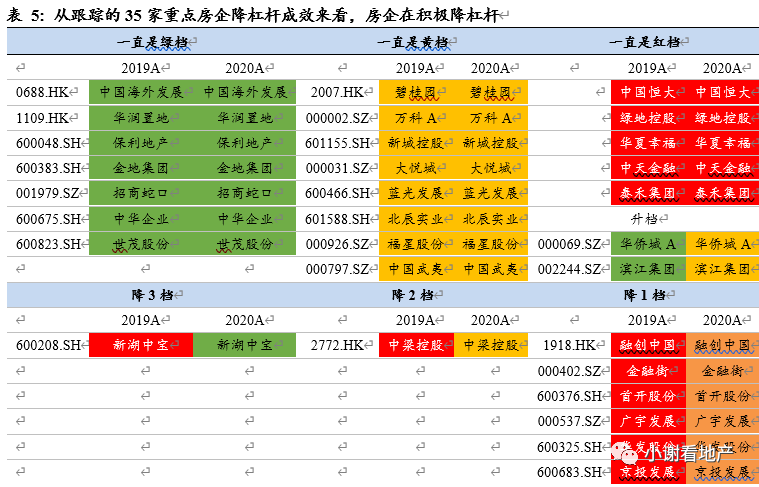This screenshot has width=759, height=487.
Task: Click stock code 600383.SH
Action: point(48,168)
